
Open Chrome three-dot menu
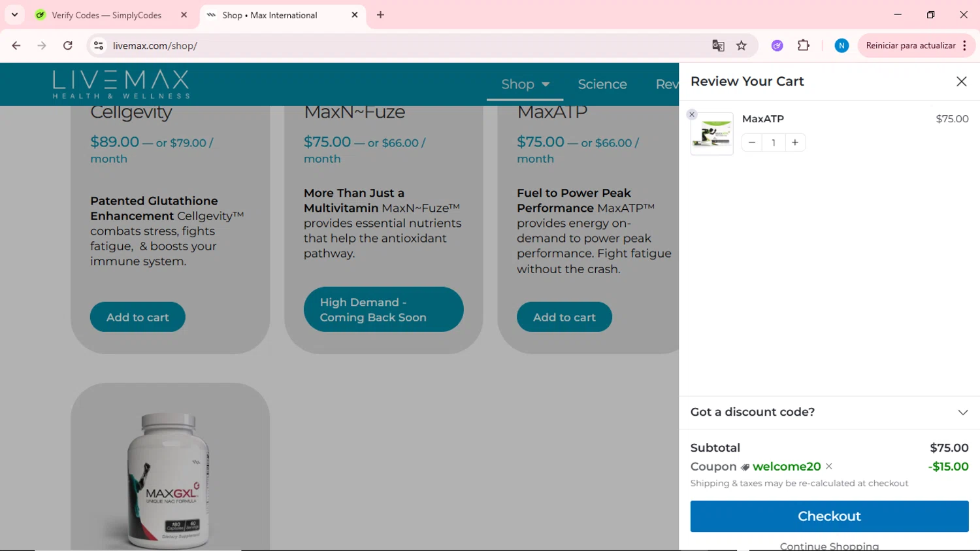pyautogui.click(x=965, y=46)
